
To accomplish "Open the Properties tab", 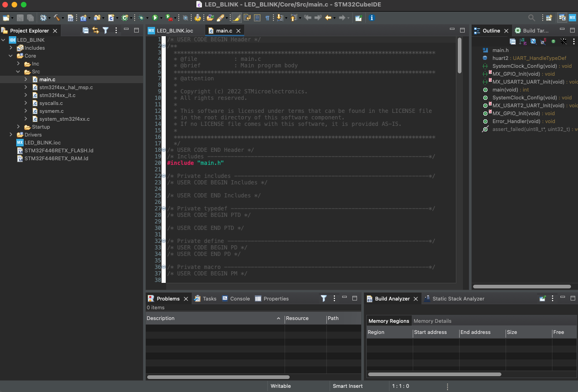I will coord(272,299).
